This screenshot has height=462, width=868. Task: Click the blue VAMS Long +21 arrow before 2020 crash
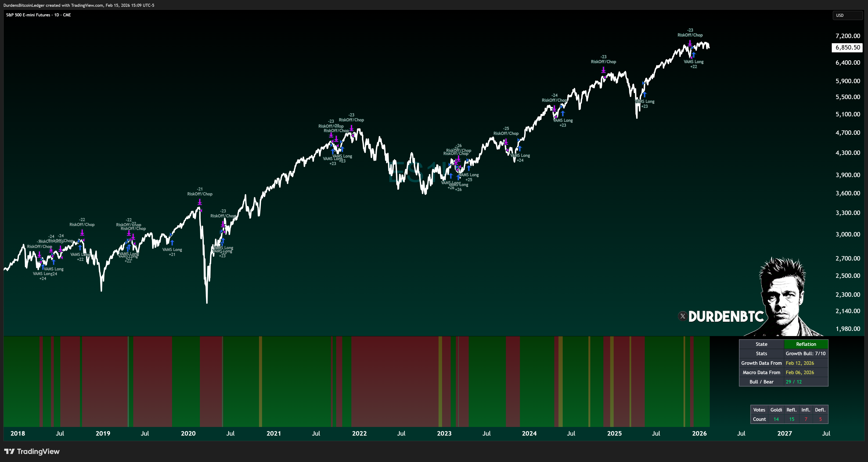coord(172,242)
